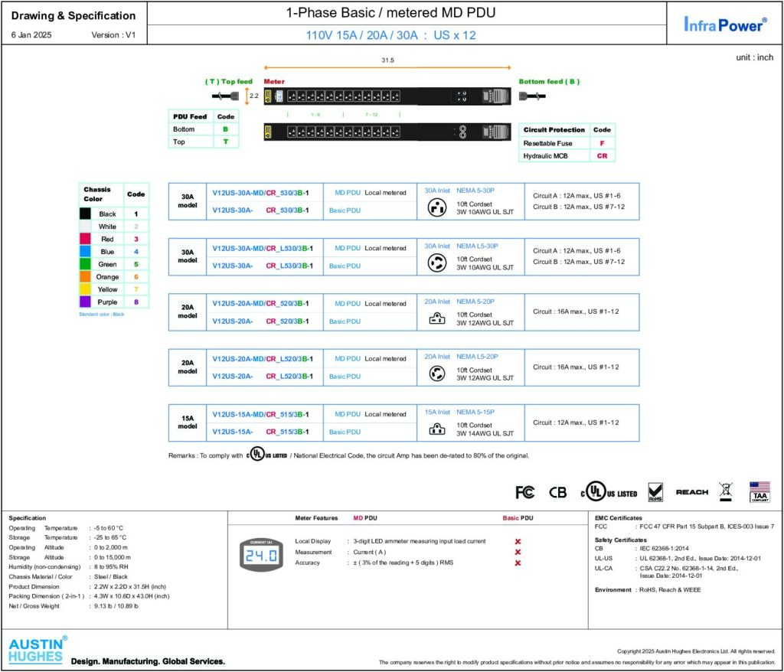Select packing dimension "4.3W x 10.6D x 43.0H (inch)"
784x672 pixels.
pyautogui.click(x=132, y=596)
